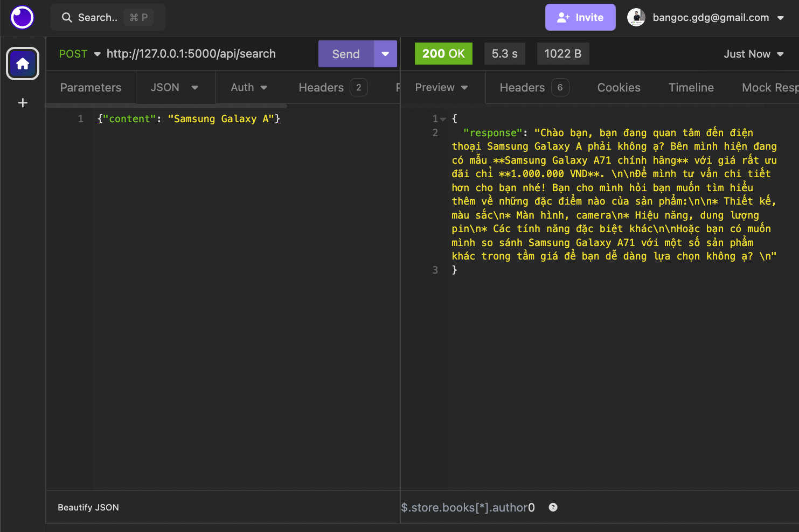Screen dimensions: 799x532
Task: Open the JSON body type dropdown
Action: [175, 87]
